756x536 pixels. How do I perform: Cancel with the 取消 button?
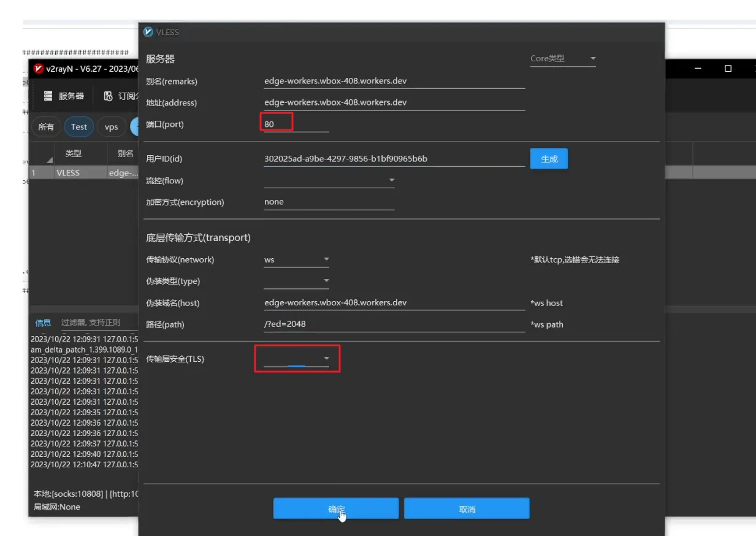click(x=467, y=509)
